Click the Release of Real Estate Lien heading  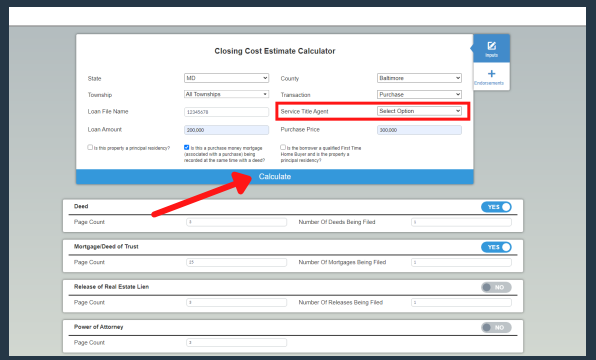(111, 287)
